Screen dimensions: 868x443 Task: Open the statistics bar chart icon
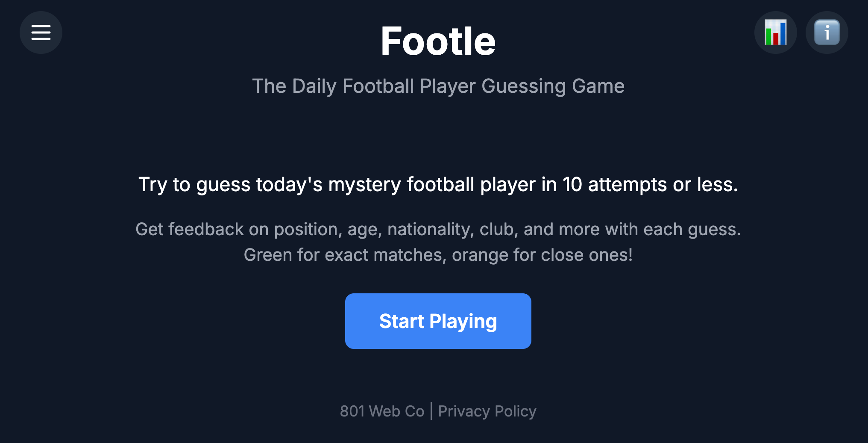pos(775,32)
